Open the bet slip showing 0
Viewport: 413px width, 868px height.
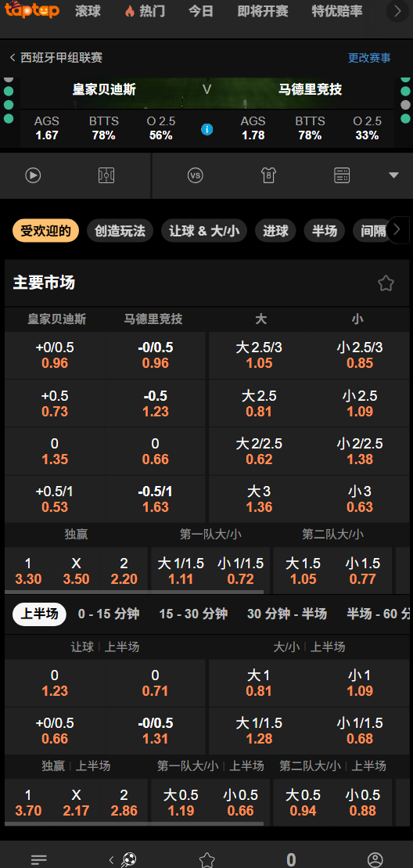tap(291, 859)
